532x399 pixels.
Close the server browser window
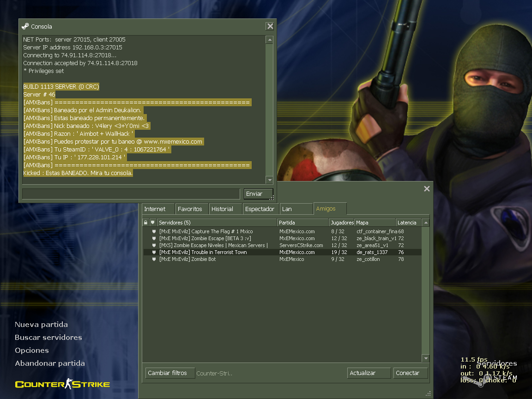click(x=427, y=188)
